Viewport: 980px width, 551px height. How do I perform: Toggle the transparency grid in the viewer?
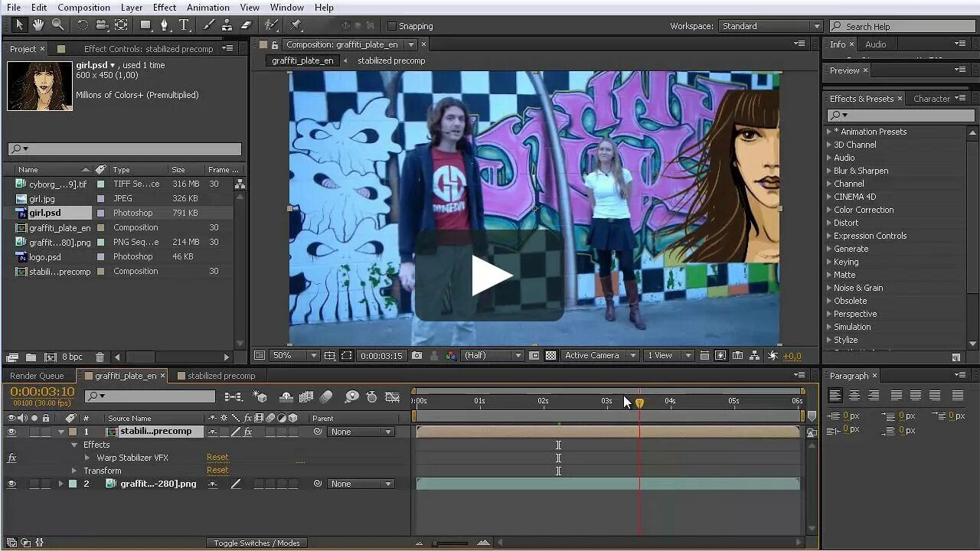pyautogui.click(x=550, y=355)
